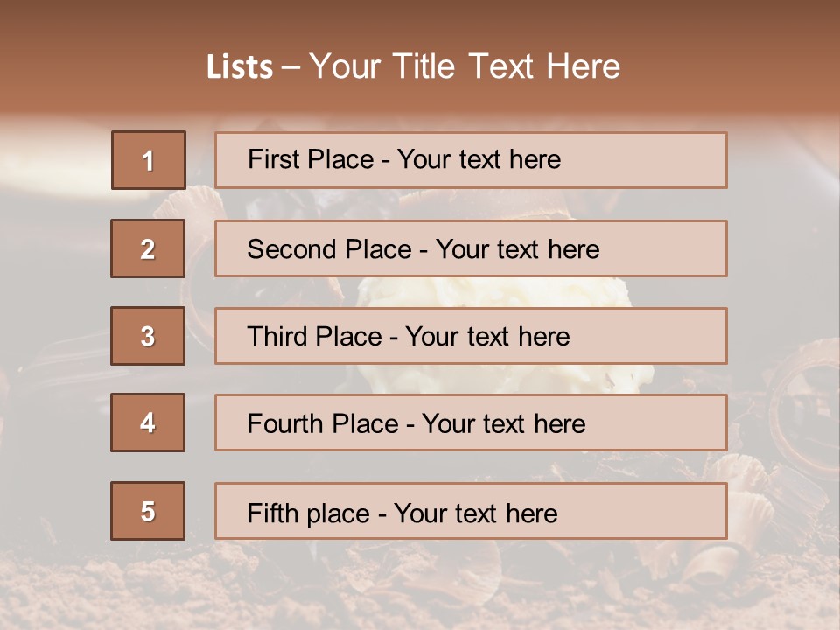840x630 pixels.
Task: Select 'Your Title Text Here' in the title
Action: coord(465,66)
